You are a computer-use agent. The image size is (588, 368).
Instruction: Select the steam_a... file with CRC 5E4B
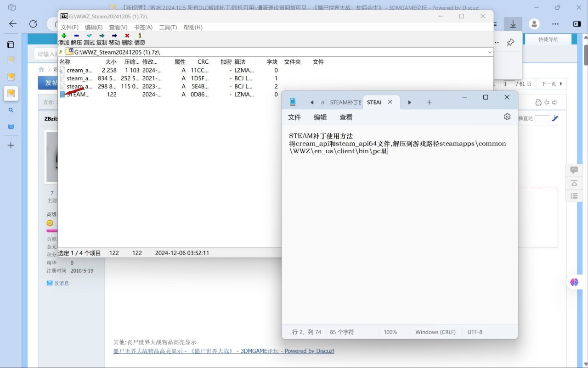[x=169, y=86]
